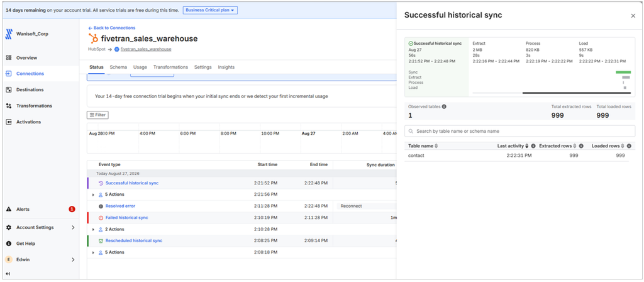Image resolution: width=644 pixels, height=282 pixels.
Task: Switch to the Usage tab
Action: [140, 67]
